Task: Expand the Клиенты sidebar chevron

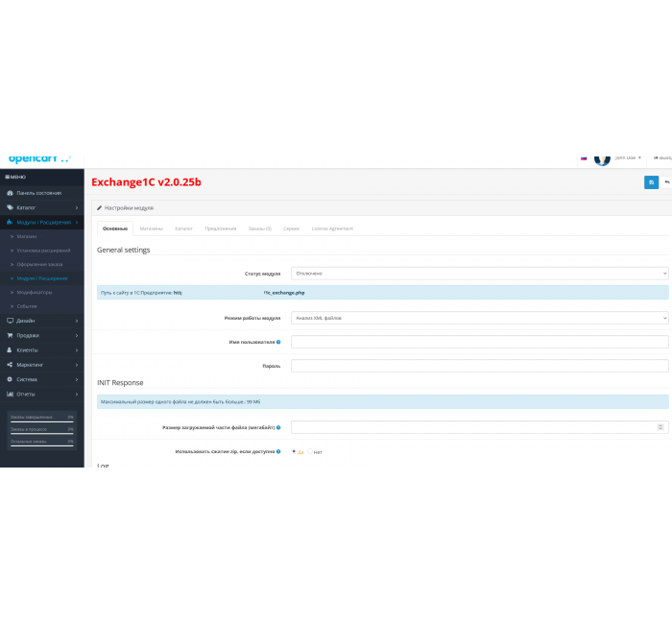Action: (77, 350)
